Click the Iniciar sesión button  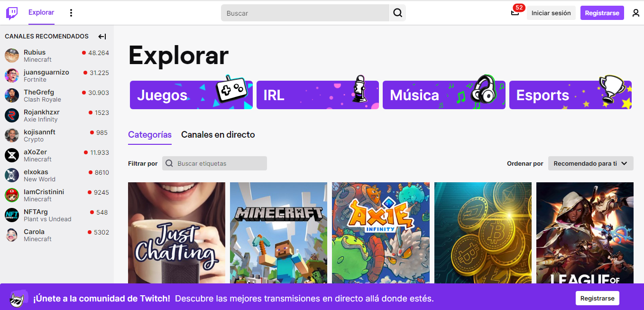(551, 13)
